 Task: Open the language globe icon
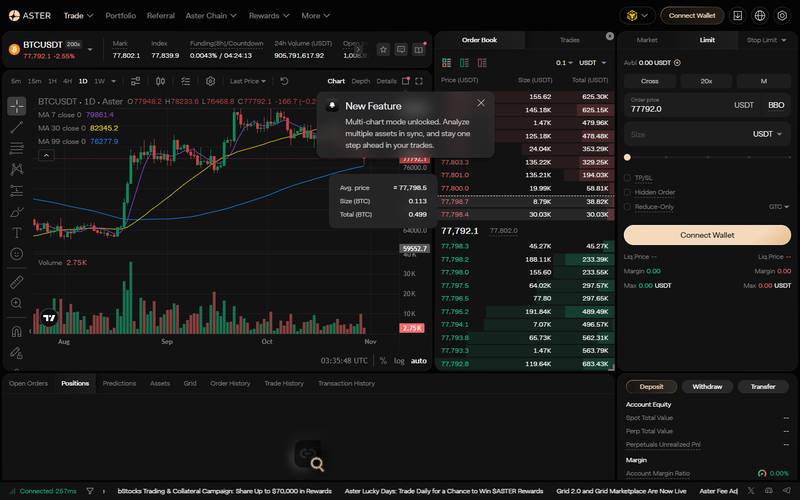pyautogui.click(x=760, y=16)
